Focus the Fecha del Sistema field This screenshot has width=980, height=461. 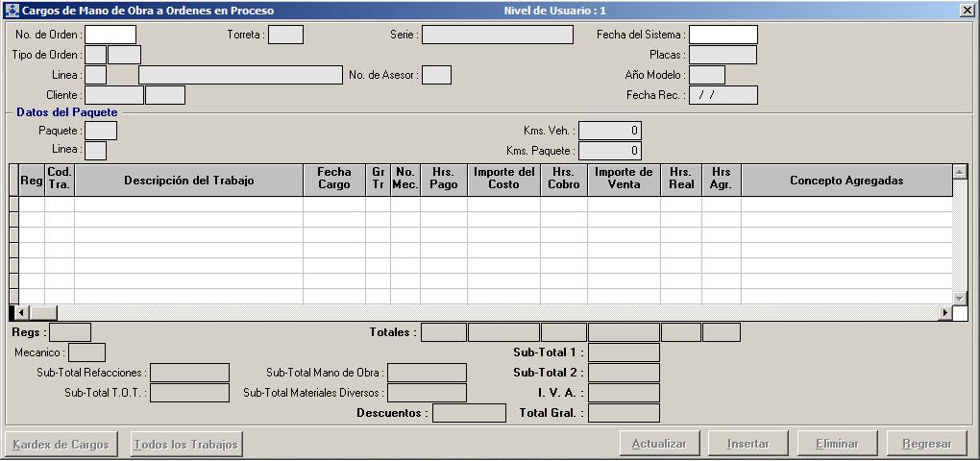coord(723,35)
